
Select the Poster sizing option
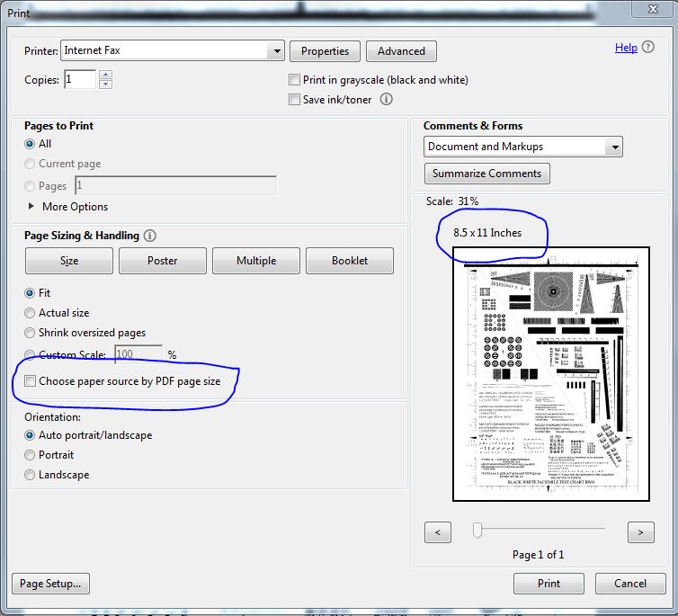pyautogui.click(x=162, y=261)
